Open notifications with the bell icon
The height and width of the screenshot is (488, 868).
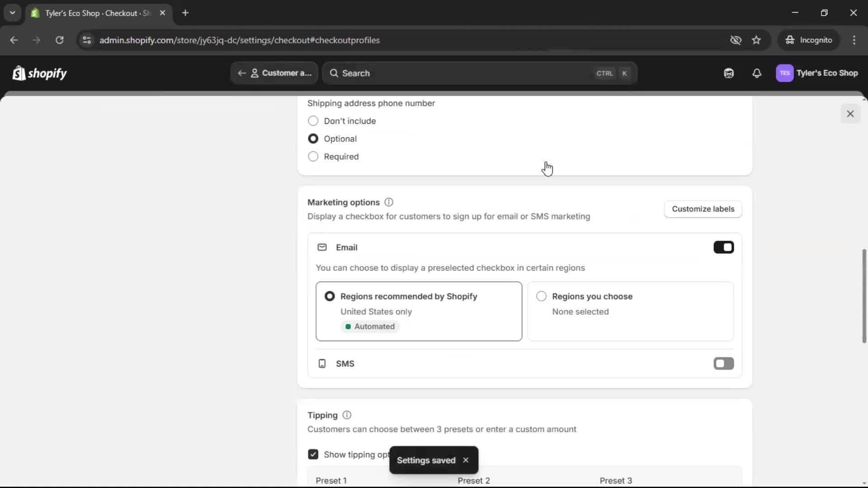757,73
